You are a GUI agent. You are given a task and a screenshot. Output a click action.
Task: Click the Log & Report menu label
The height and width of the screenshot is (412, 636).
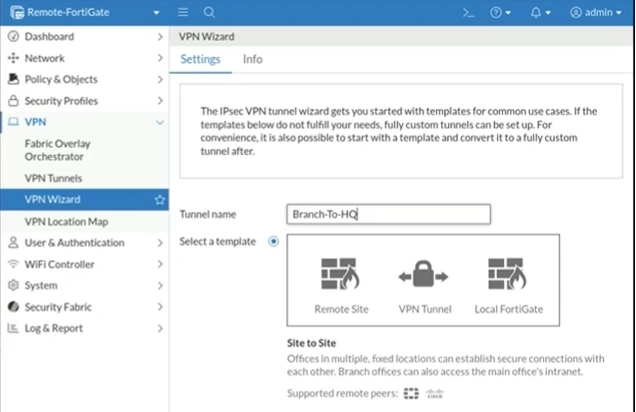coord(54,328)
